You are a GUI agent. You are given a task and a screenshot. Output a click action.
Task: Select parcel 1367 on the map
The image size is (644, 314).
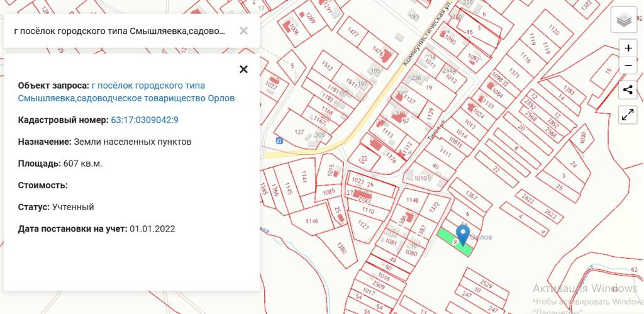tap(470, 195)
